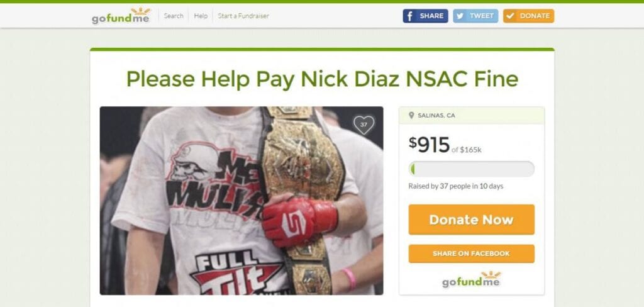Post campaign with the TWEET button
The width and height of the screenshot is (644, 307).
[x=475, y=16]
